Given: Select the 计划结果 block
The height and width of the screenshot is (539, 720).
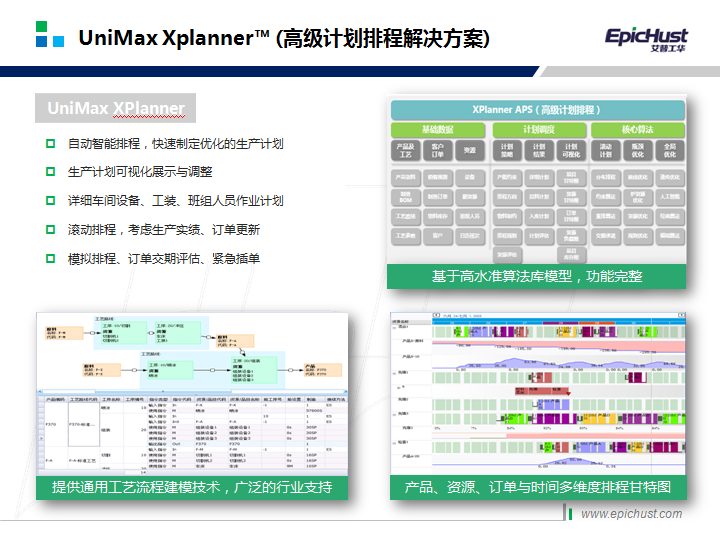Looking at the screenshot, I should coord(539,150).
